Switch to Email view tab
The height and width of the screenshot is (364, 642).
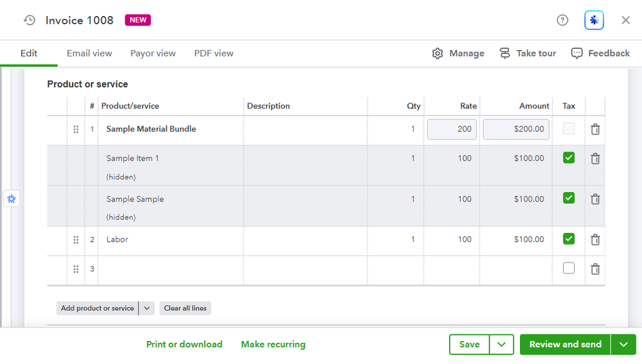click(89, 53)
